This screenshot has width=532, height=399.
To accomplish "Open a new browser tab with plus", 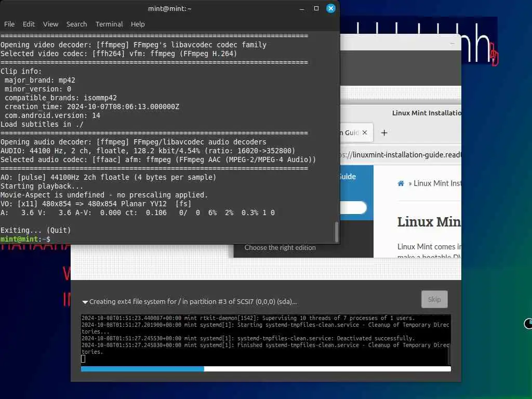I will point(384,133).
